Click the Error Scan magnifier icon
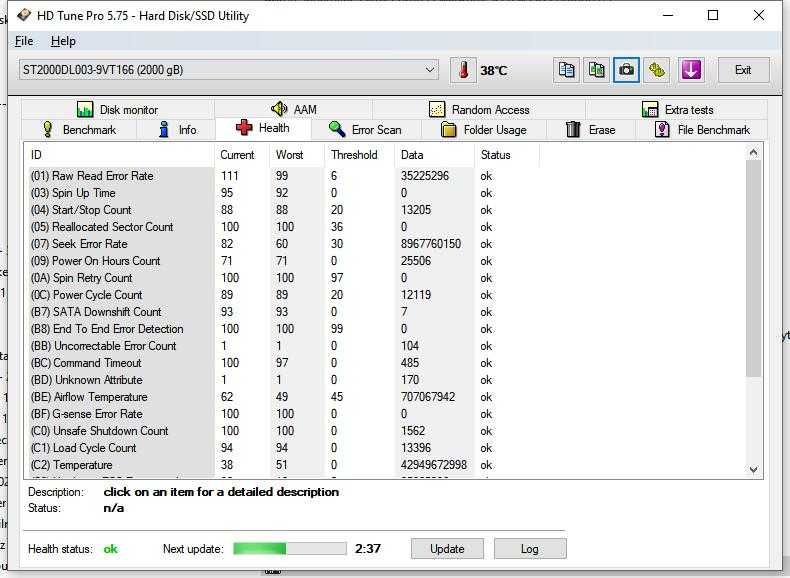This screenshot has height=578, width=790. pos(337,130)
